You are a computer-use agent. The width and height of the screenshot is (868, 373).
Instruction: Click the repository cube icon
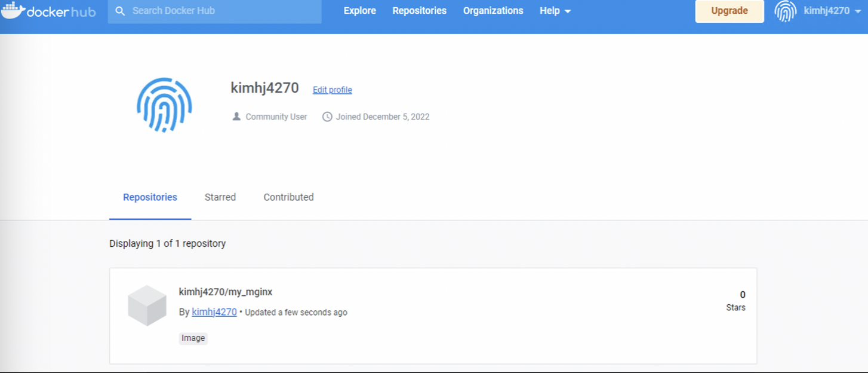pyautogui.click(x=147, y=305)
